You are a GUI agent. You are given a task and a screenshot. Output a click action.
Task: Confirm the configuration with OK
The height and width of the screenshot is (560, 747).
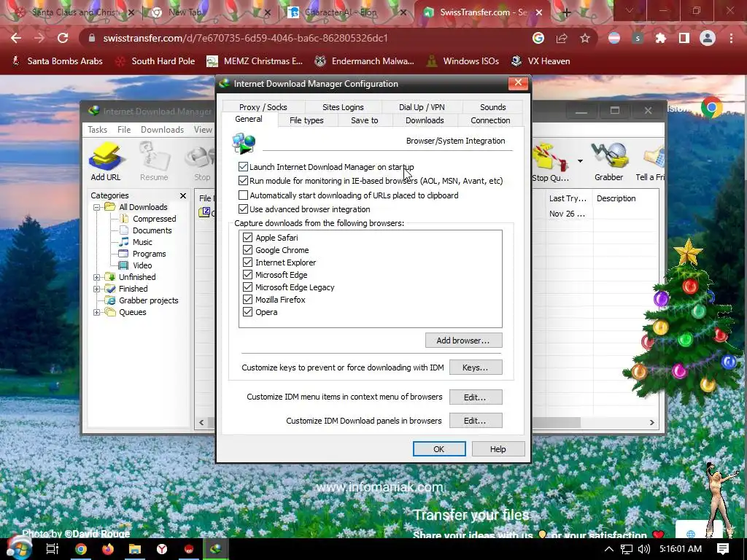pos(438,449)
